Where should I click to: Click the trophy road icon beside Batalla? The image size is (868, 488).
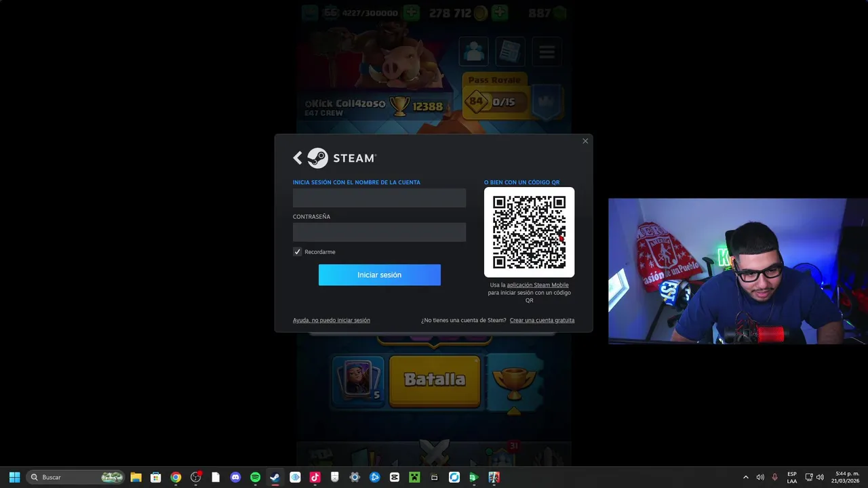coord(515,382)
